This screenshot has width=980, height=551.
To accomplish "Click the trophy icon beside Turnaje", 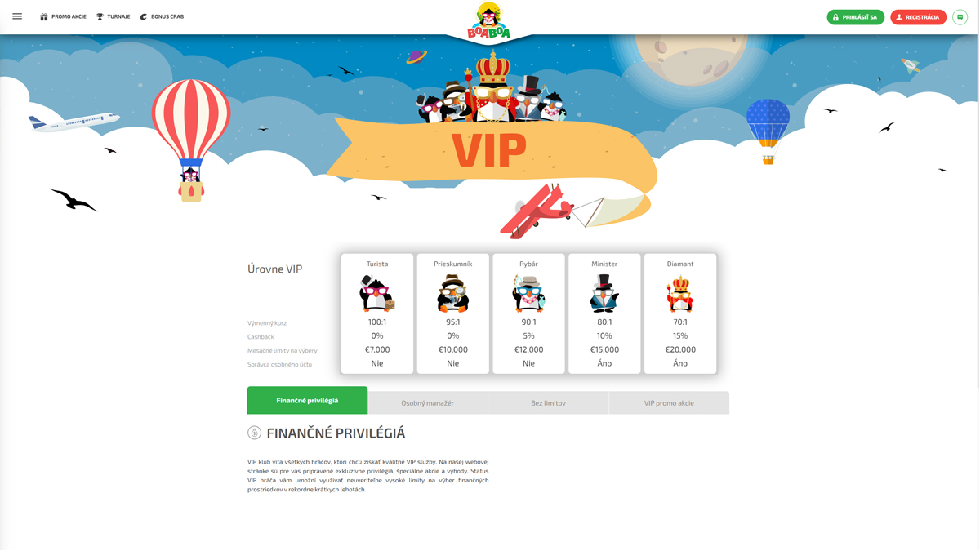I will tap(100, 16).
